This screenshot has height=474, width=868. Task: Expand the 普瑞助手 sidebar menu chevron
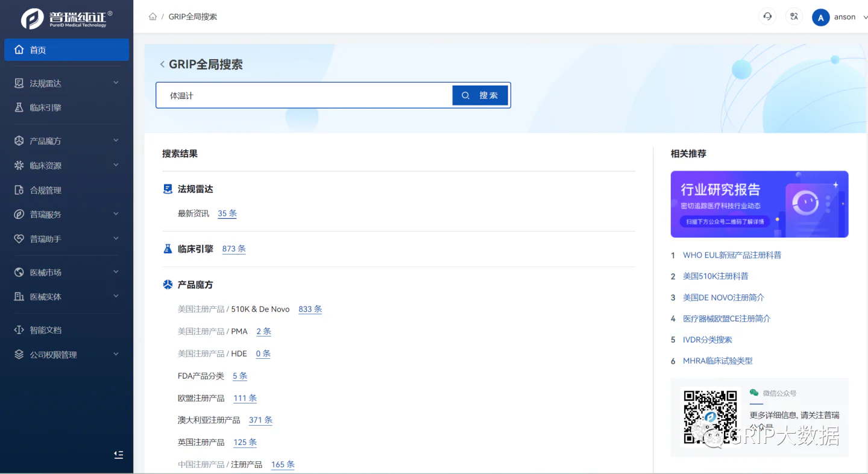pos(116,238)
